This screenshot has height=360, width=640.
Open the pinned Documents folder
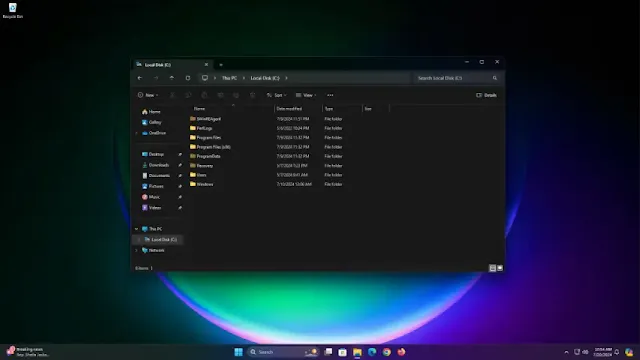(156, 176)
